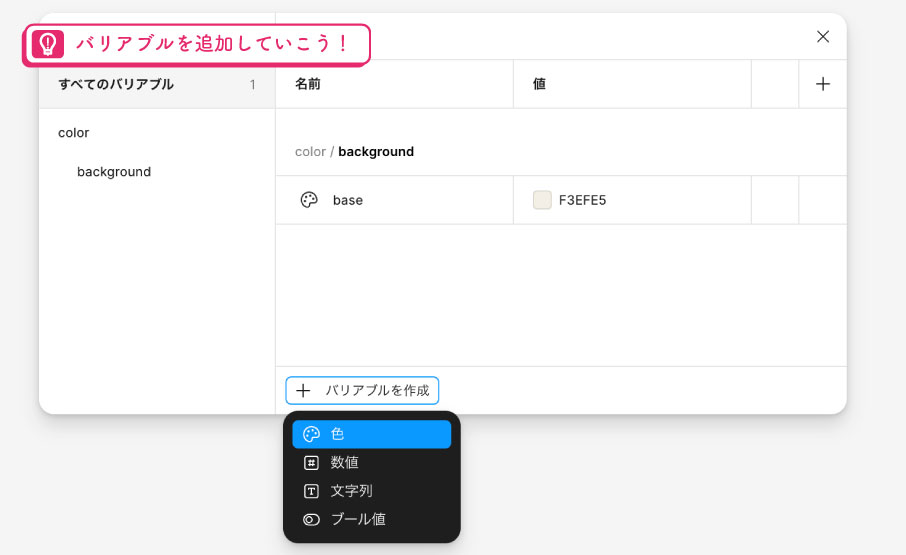906x555 pixels.
Task: Click the plus icon in the table header
Action: tap(823, 84)
